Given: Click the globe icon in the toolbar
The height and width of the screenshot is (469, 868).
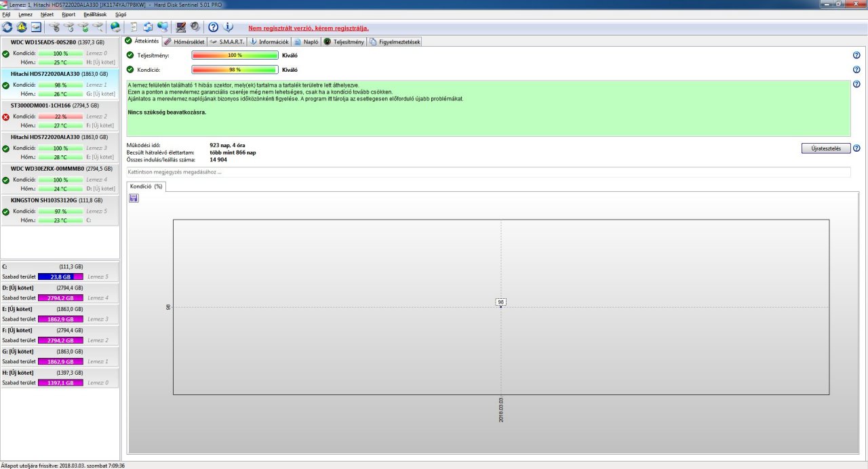Looking at the screenshot, I should [115, 27].
